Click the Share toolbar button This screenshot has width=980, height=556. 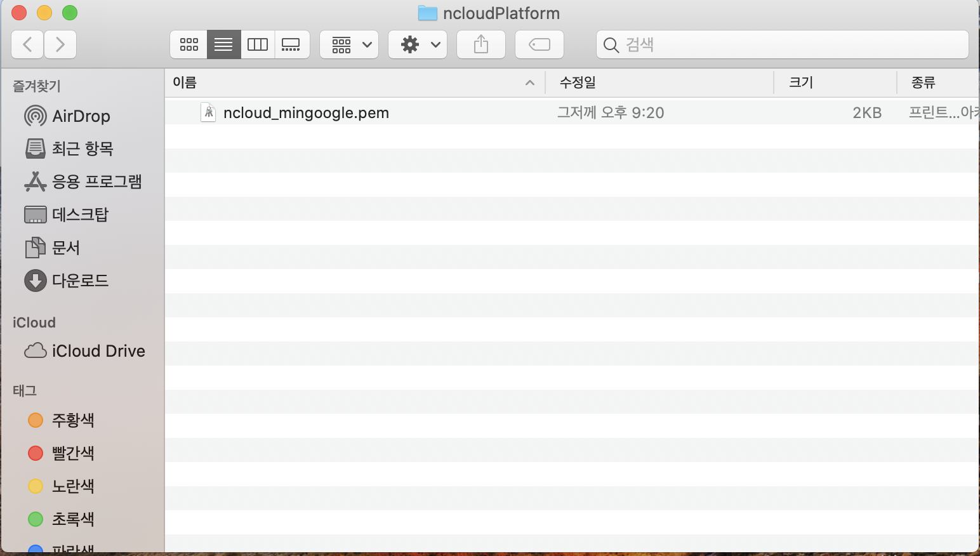pos(481,44)
